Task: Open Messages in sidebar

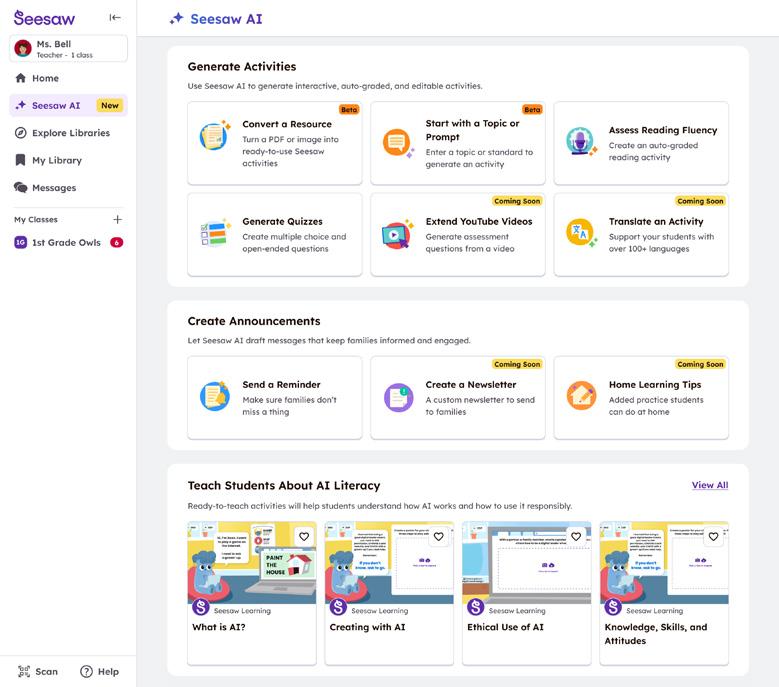Action: point(69,188)
